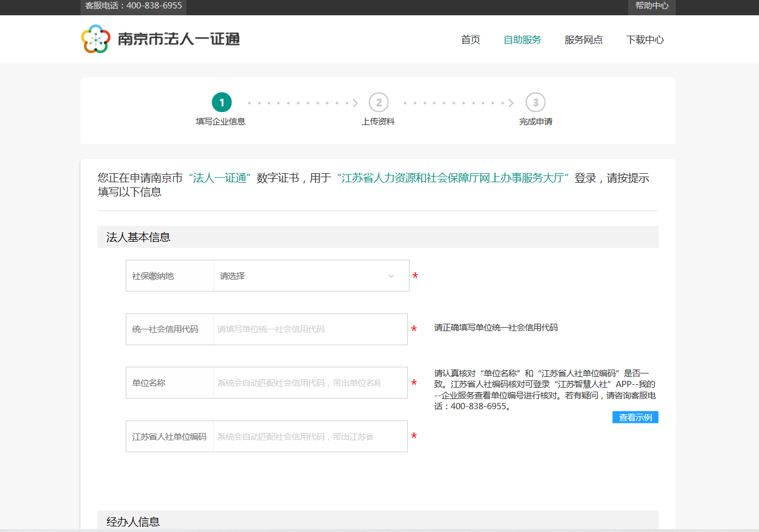Click step 1 circle icon

pos(221,102)
